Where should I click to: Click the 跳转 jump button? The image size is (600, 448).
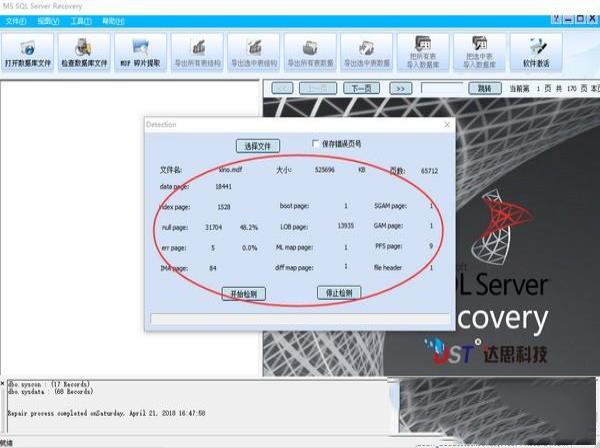[x=485, y=88]
